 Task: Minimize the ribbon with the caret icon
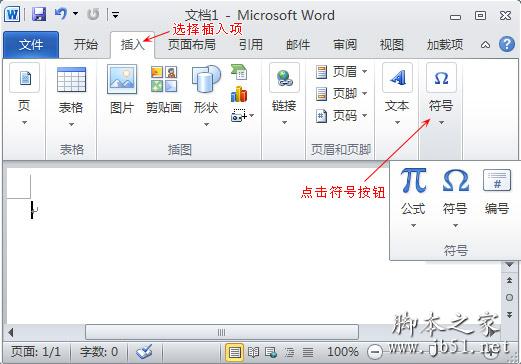(x=485, y=45)
